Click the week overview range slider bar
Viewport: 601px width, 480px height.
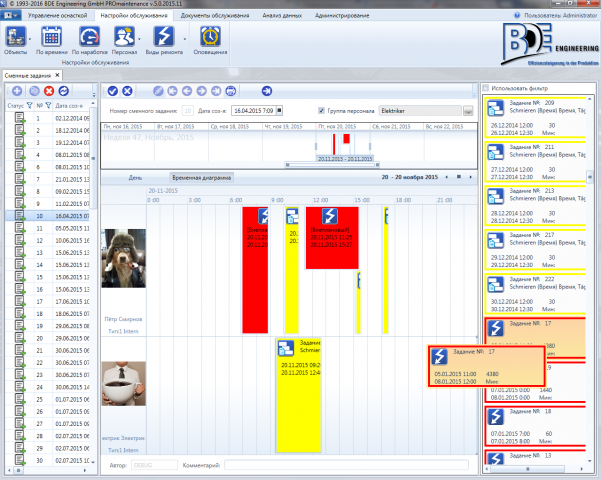(x=332, y=165)
